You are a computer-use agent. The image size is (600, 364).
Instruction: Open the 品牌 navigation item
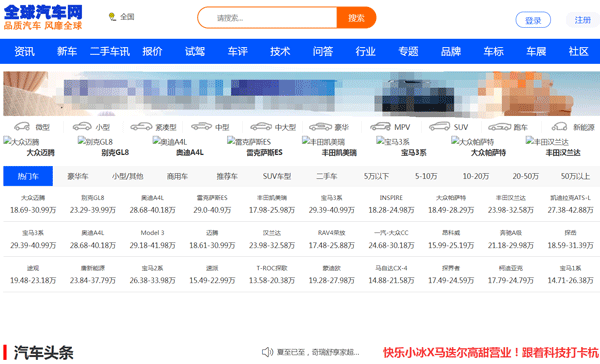click(451, 51)
